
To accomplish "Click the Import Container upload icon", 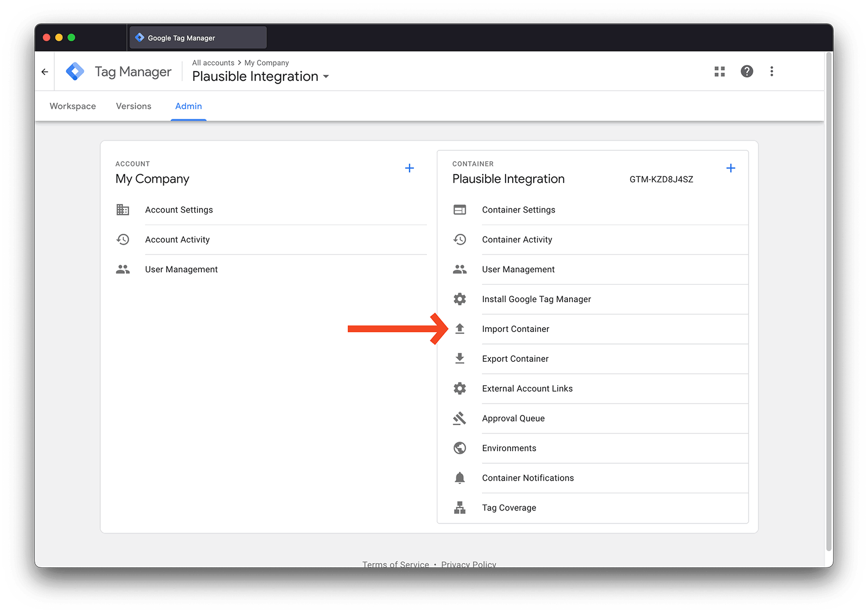I will click(459, 329).
